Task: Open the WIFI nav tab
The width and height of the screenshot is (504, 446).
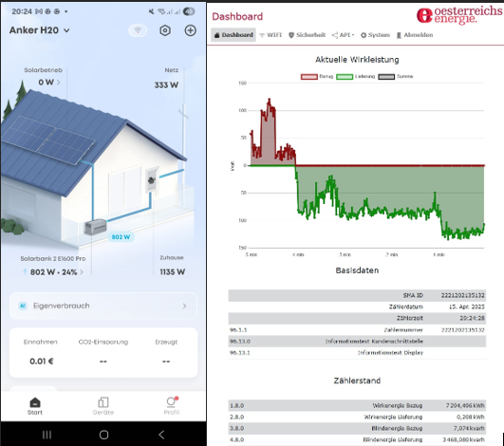Action: 271,35
